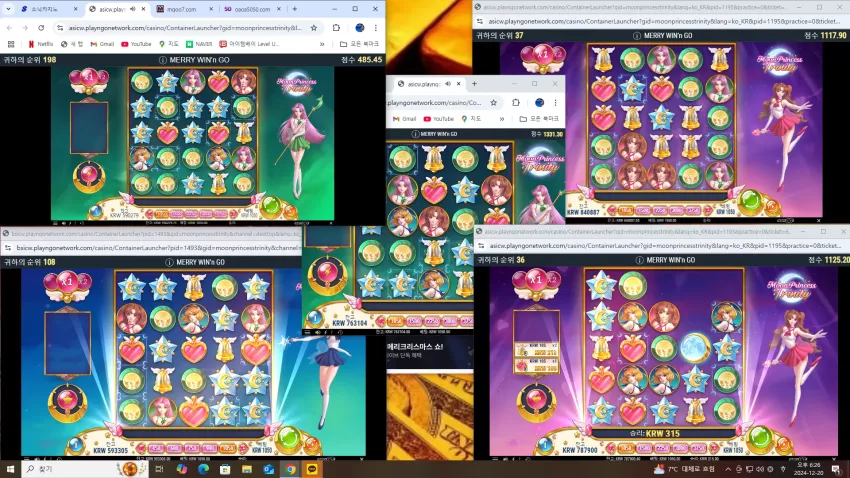Open Task View on the taskbar
Image resolution: width=850 pixels, height=478 pixels.
pos(159,469)
